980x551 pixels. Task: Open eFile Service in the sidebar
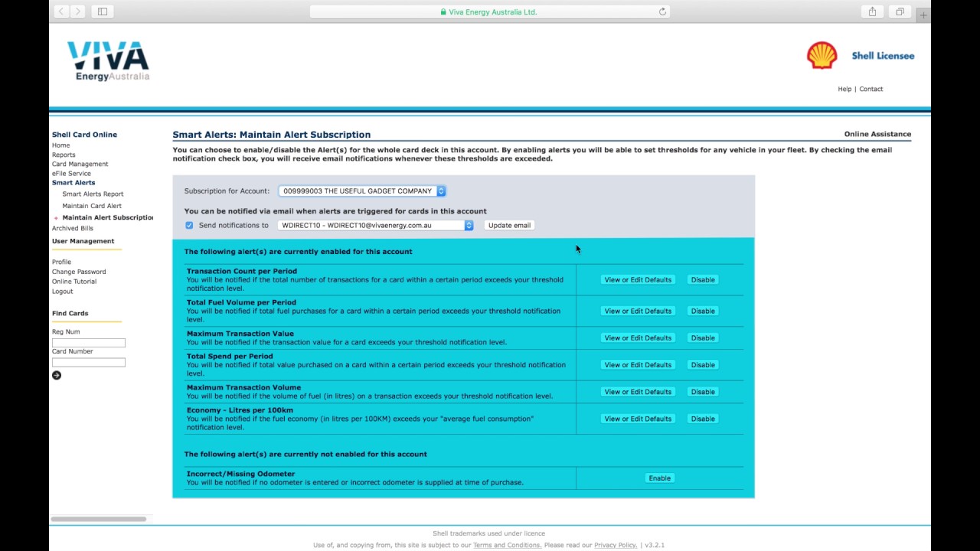71,173
